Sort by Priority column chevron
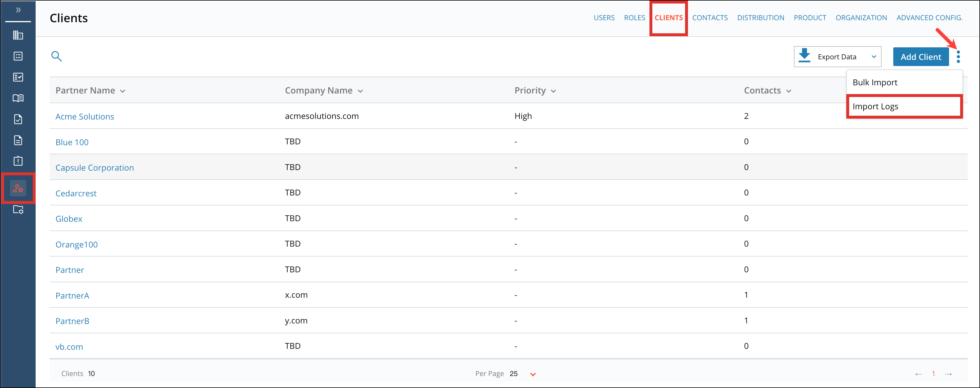Screen dimensions: 980x388 [x=553, y=91]
